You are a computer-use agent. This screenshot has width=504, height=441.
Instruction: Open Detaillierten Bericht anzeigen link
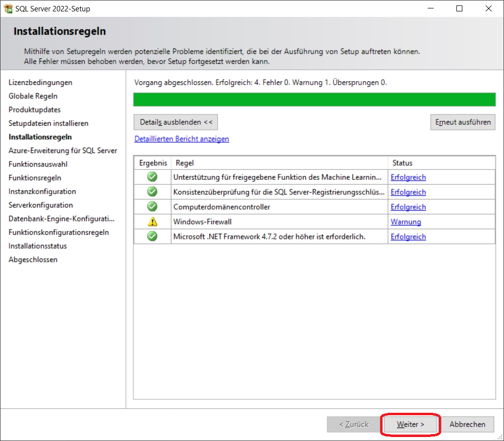point(181,139)
